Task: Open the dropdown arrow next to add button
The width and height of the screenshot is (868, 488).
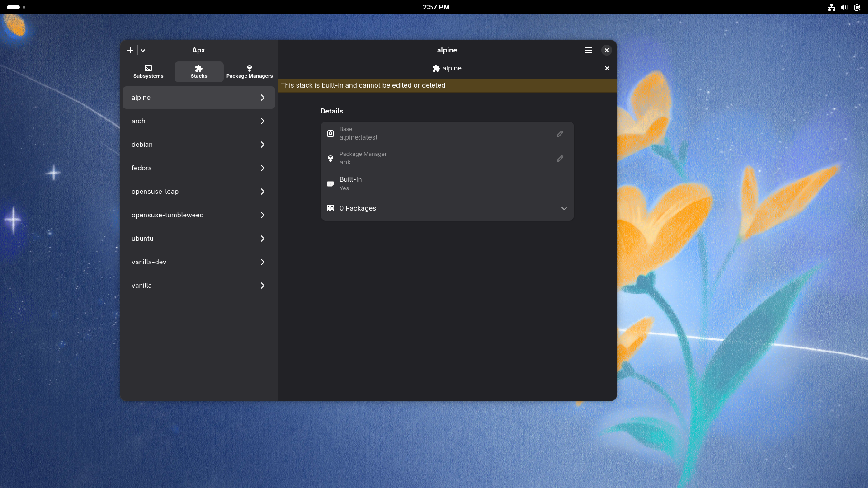Action: [143, 50]
